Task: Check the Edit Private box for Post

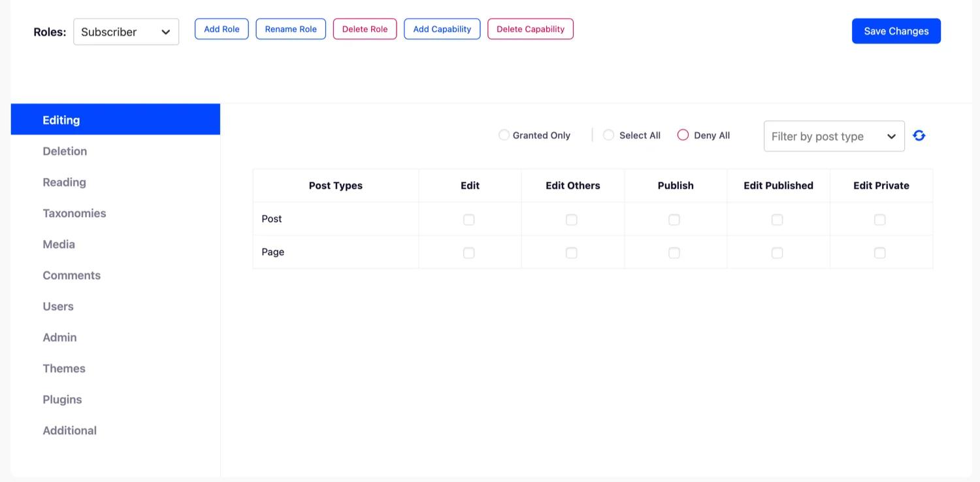Action: point(880,220)
